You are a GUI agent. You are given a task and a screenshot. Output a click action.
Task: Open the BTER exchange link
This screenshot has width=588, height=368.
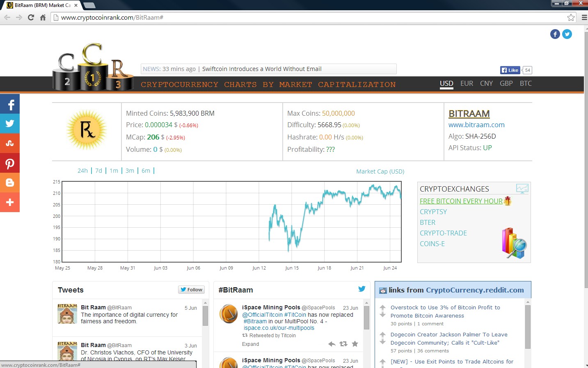pos(428,222)
